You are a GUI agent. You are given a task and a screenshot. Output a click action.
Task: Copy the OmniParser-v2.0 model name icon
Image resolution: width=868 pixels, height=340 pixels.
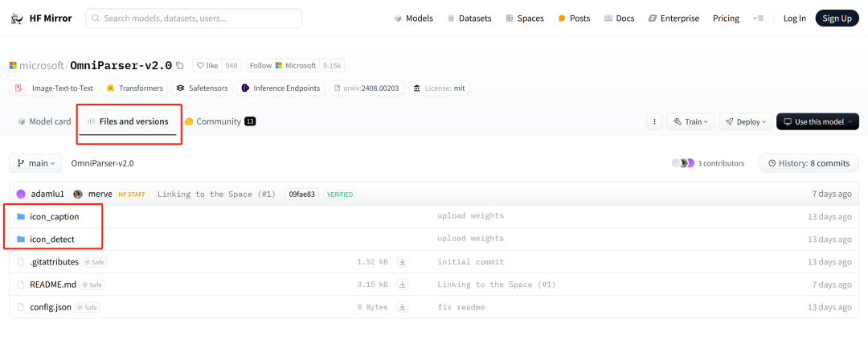pyautogui.click(x=179, y=65)
